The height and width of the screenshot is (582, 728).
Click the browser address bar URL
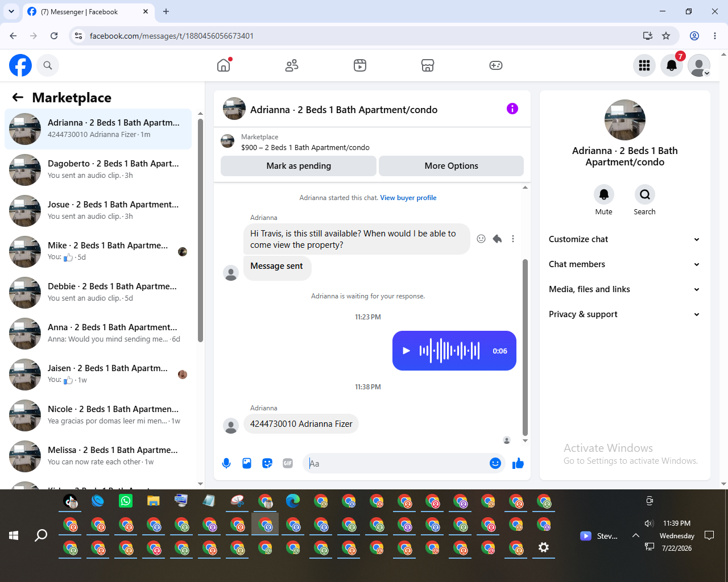tap(172, 36)
